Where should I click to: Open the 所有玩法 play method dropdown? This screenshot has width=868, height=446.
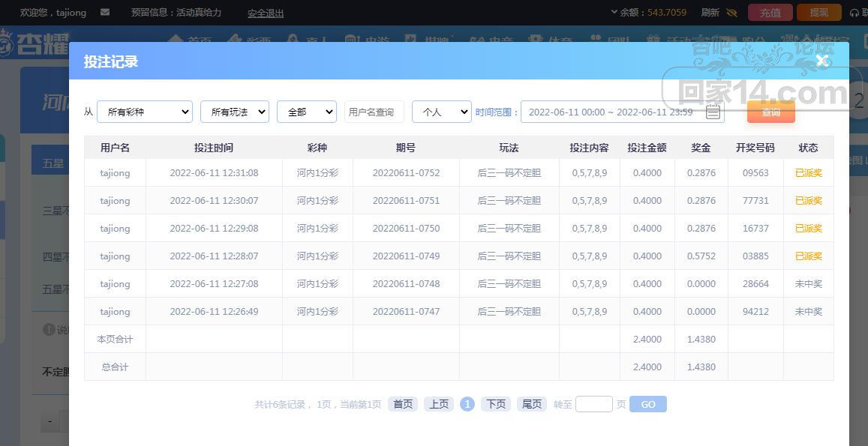coord(234,112)
